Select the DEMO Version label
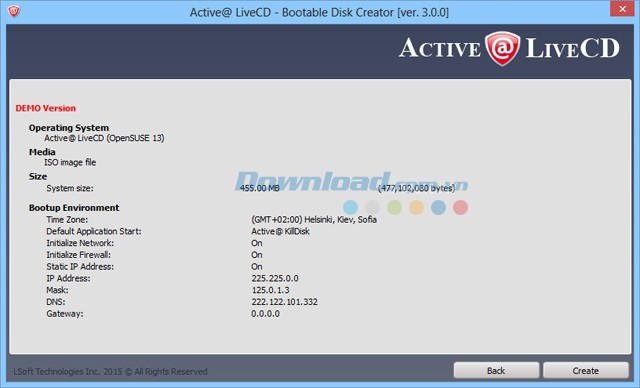Viewport: 640px width, 388px height. (x=46, y=108)
